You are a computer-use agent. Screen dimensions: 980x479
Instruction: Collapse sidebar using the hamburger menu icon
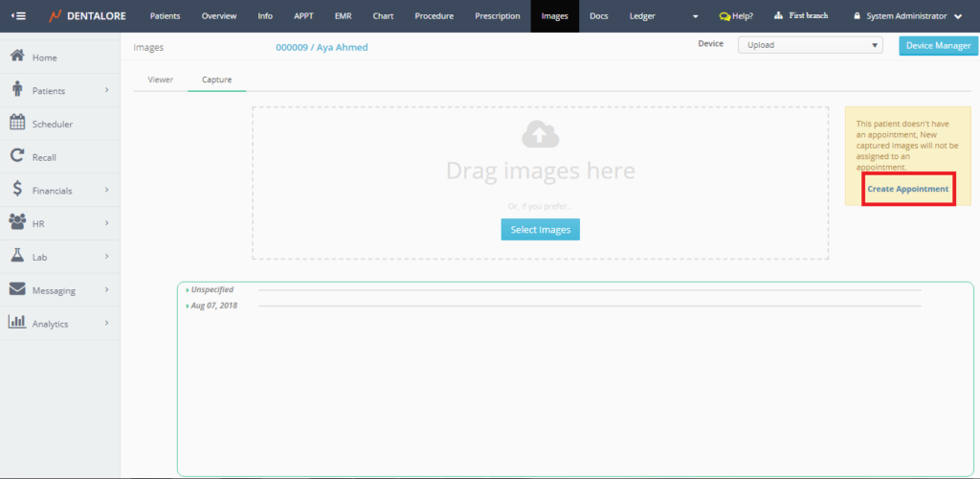click(x=18, y=16)
